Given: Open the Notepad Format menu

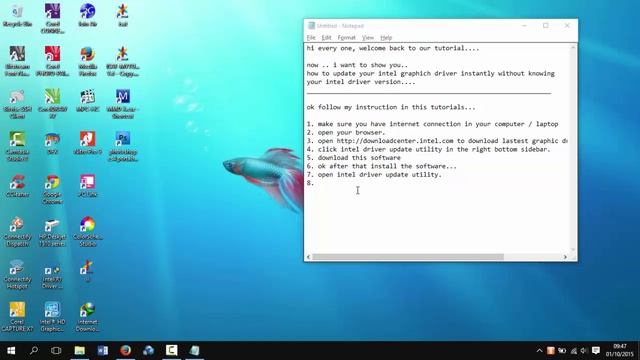Looking at the screenshot, I should tap(347, 38).
